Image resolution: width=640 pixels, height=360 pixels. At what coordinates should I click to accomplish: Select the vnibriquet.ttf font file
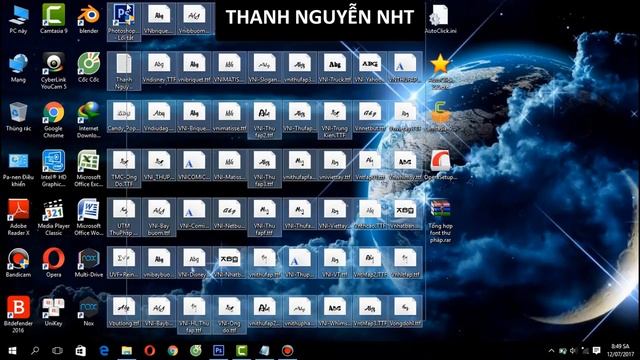pyautogui.click(x=194, y=68)
